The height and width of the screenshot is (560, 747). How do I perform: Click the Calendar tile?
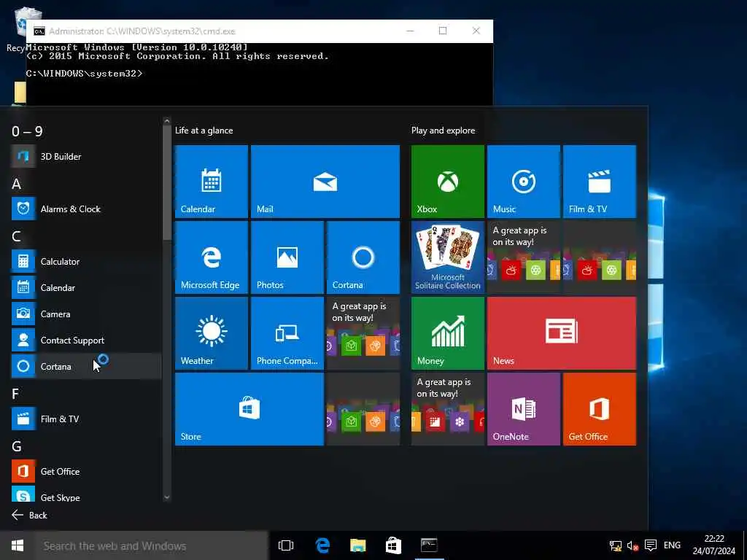pos(211,182)
